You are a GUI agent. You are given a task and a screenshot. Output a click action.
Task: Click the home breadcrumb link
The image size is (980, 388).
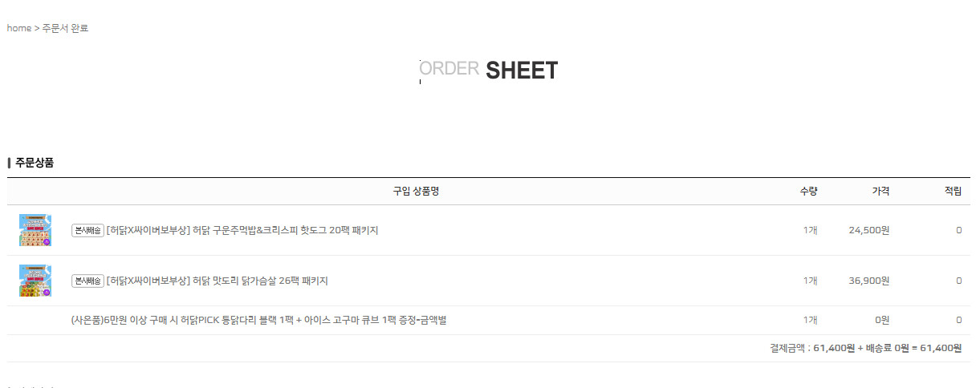(x=18, y=28)
